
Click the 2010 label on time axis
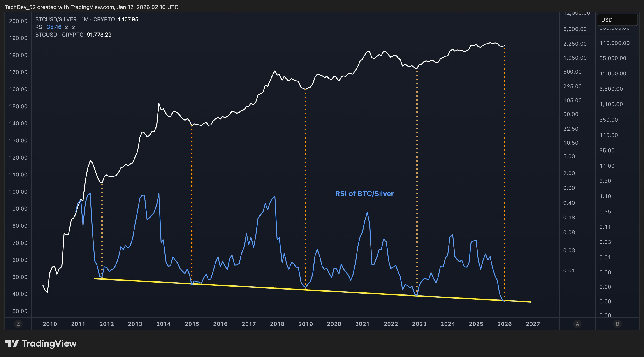[50, 324]
